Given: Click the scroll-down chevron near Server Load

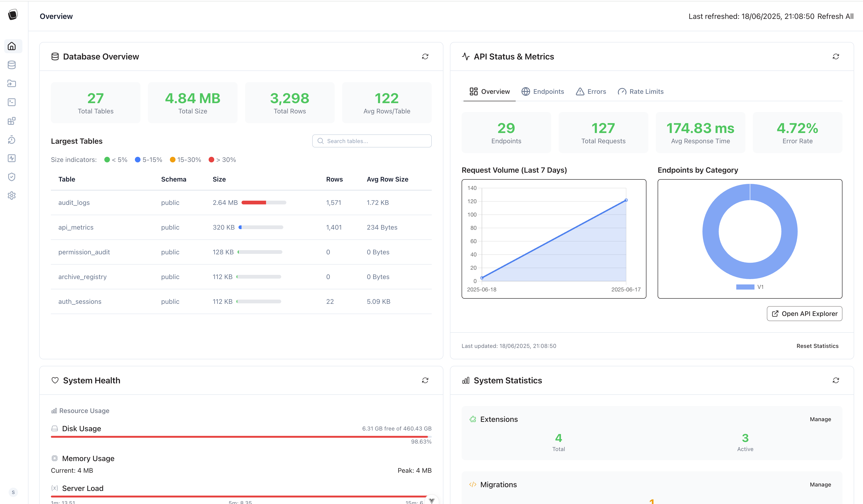Looking at the screenshot, I should [432, 500].
